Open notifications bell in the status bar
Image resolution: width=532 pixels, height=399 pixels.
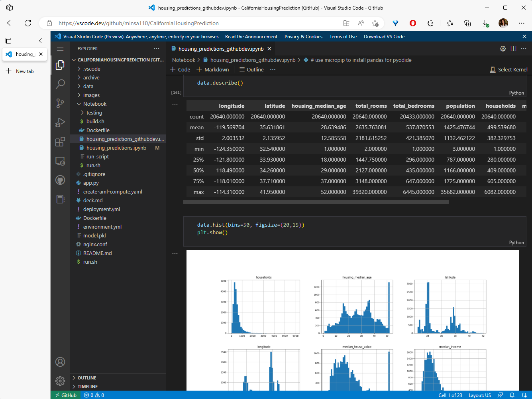[512, 395]
